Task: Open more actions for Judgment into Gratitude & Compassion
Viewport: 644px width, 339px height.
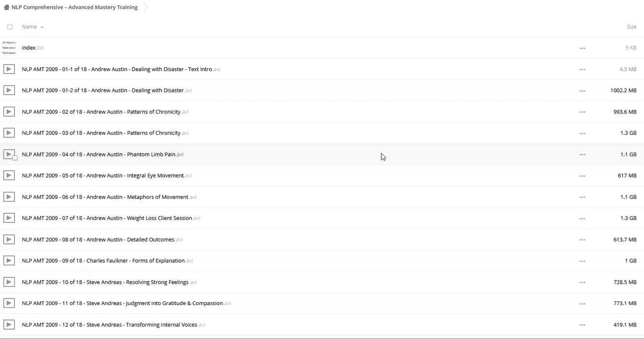Action: (x=582, y=304)
